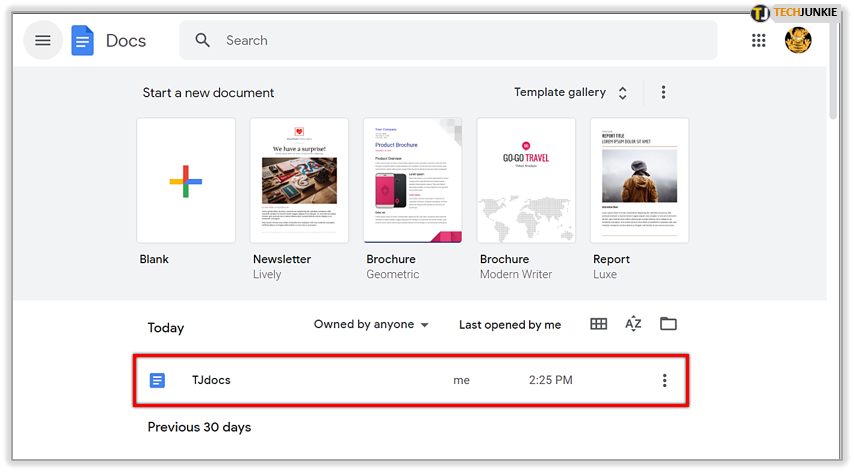The height and width of the screenshot is (472, 854).
Task: Choose the Report Luxe template
Action: [639, 180]
